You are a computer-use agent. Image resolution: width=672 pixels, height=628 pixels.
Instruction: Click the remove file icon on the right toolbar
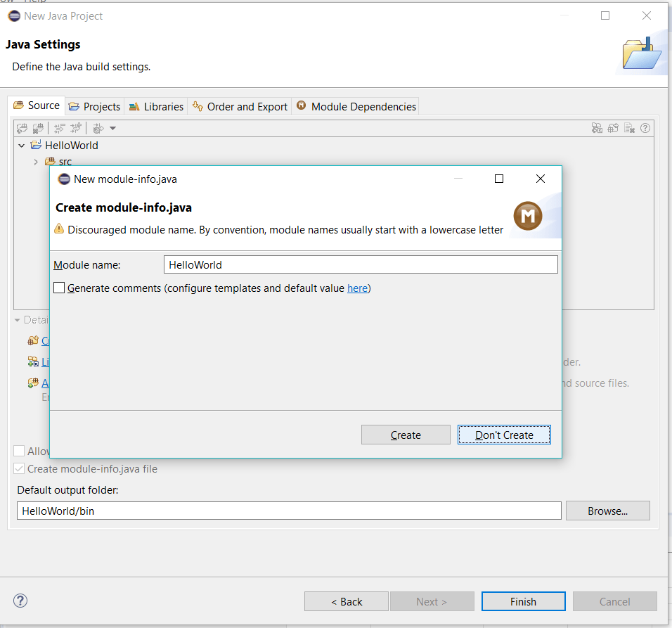point(629,128)
